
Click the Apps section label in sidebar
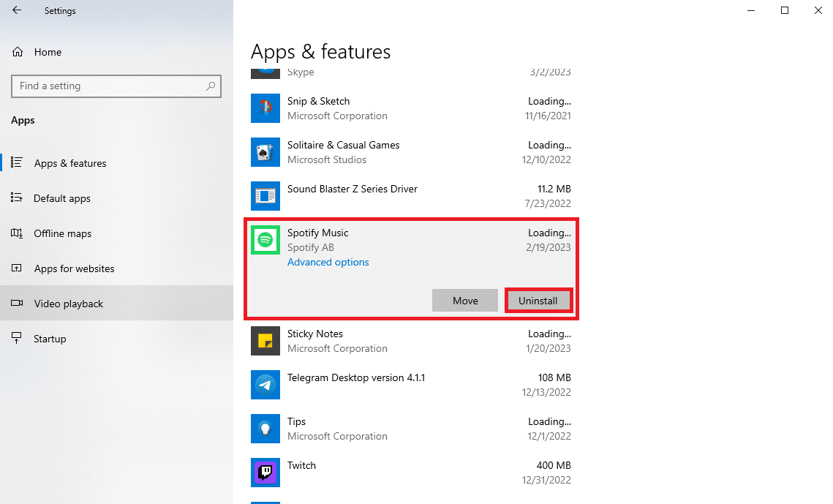click(23, 120)
